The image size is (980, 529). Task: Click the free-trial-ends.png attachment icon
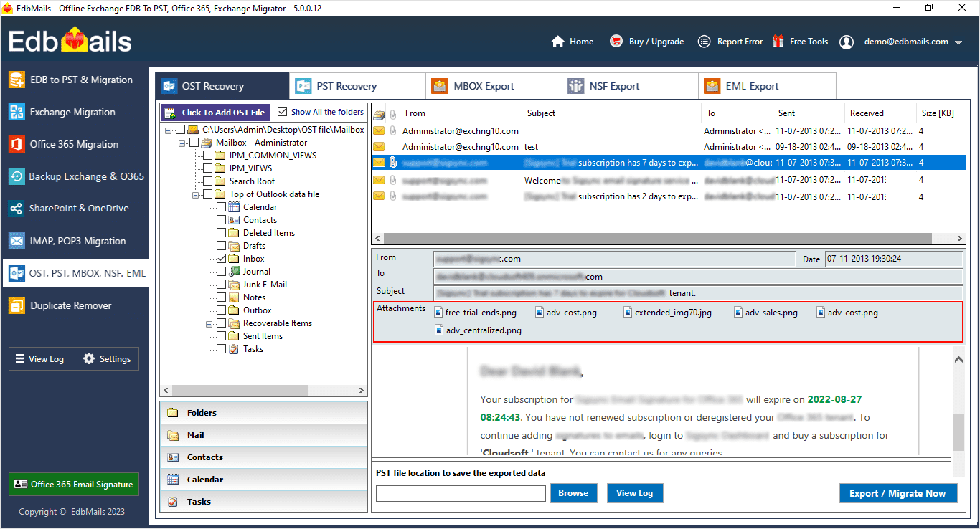point(439,313)
